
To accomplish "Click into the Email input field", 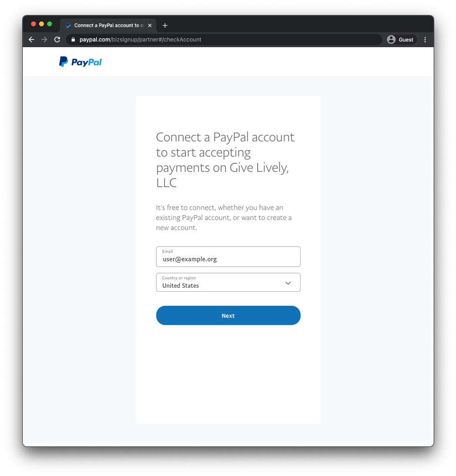I will tap(228, 257).
